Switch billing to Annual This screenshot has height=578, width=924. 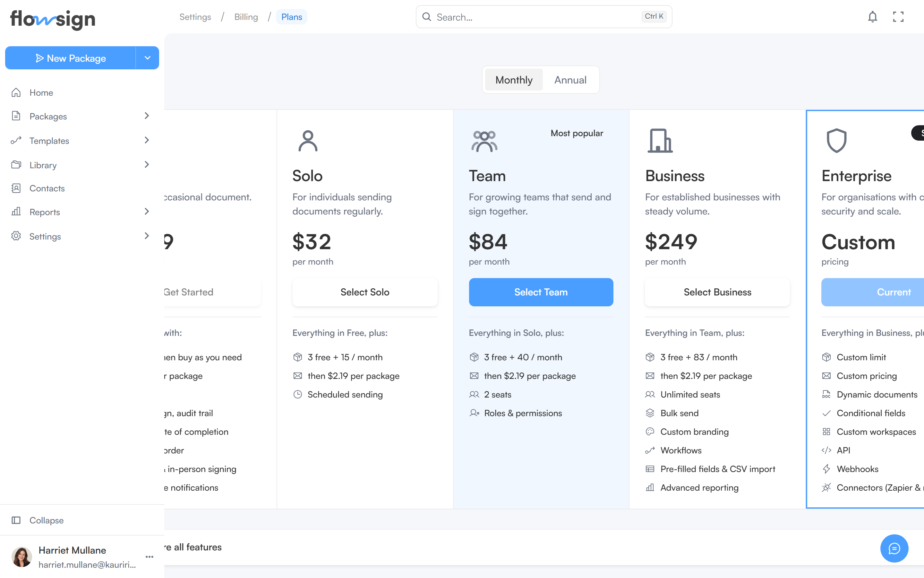tap(570, 80)
